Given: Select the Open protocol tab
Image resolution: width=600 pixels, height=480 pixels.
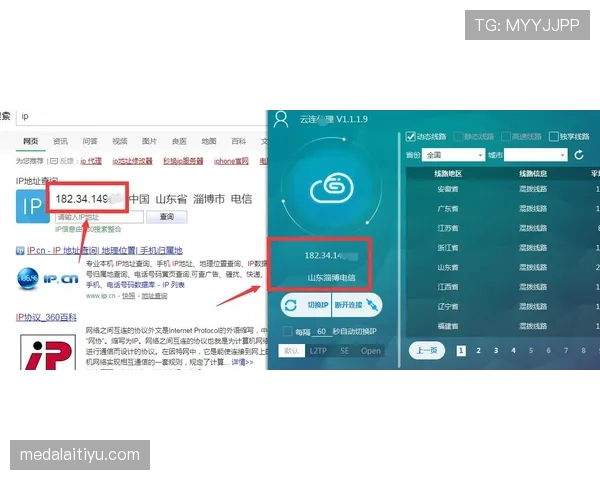Looking at the screenshot, I should [x=371, y=351].
